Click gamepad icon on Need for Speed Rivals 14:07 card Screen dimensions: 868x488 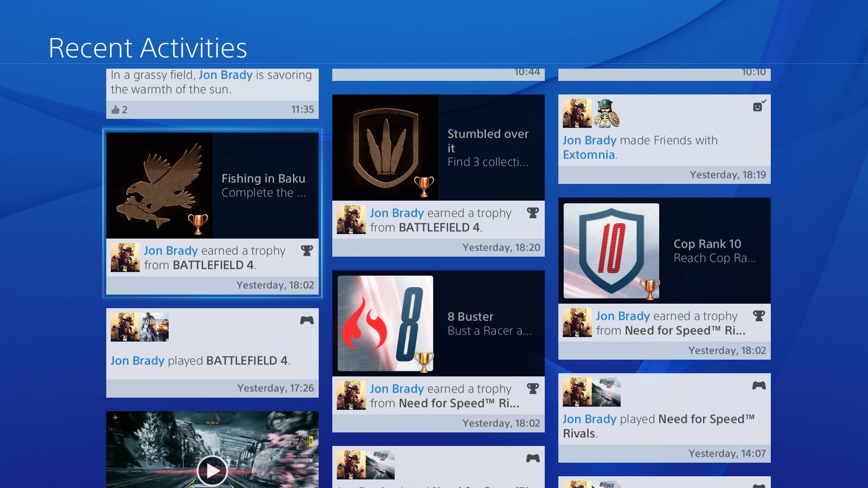pyautogui.click(x=759, y=385)
